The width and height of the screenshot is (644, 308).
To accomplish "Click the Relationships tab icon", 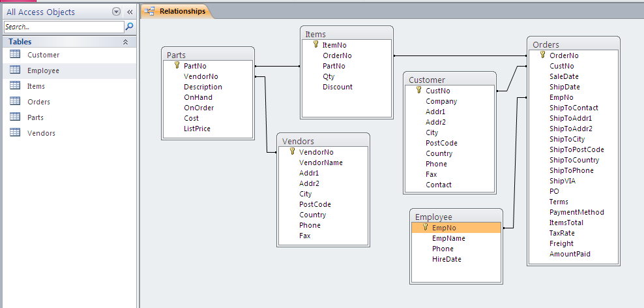I will (149, 11).
